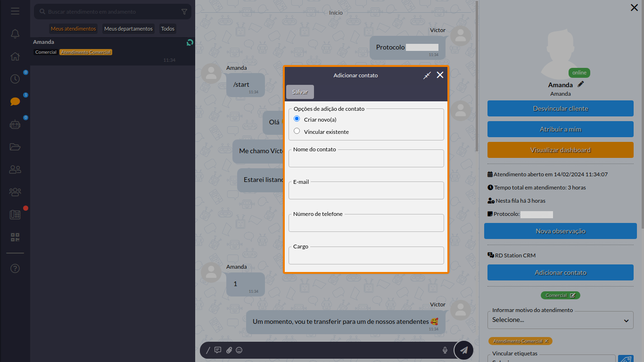Click the Número de telefone field

click(366, 223)
